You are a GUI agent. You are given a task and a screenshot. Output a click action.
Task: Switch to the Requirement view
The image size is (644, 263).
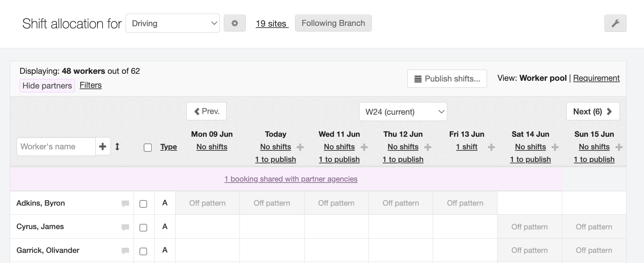click(596, 78)
